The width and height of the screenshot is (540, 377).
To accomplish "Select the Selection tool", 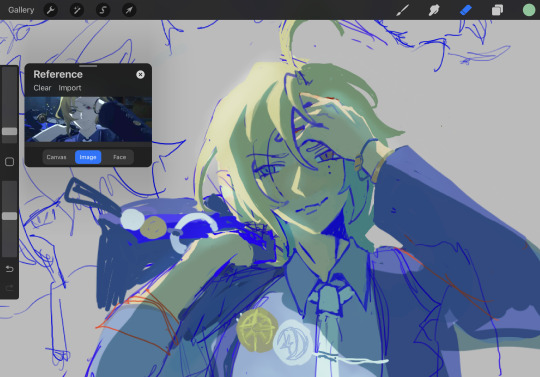I will pos(103,10).
